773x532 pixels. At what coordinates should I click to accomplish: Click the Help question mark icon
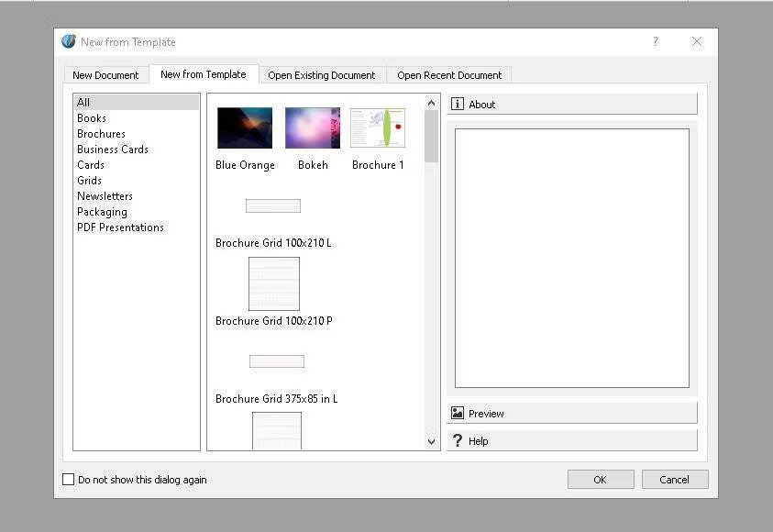click(457, 441)
